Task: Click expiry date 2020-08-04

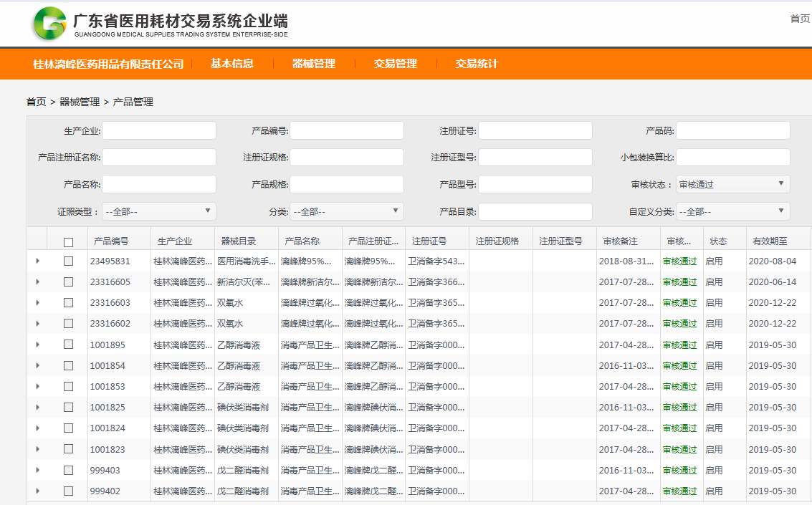Action: [x=773, y=261]
